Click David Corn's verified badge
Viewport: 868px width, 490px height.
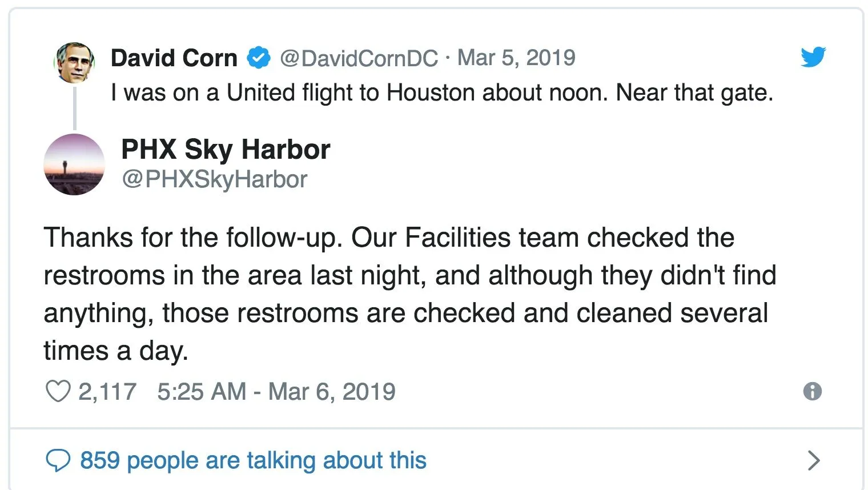pos(259,58)
